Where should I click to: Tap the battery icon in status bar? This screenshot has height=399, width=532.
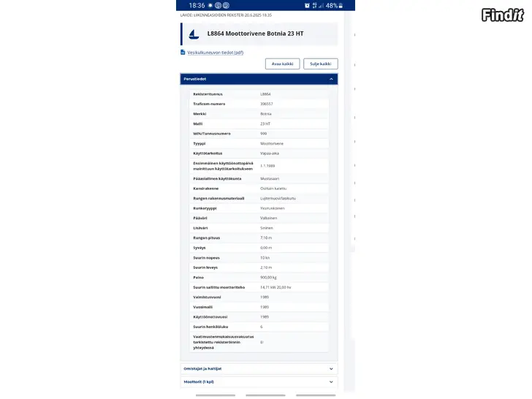point(341,5)
